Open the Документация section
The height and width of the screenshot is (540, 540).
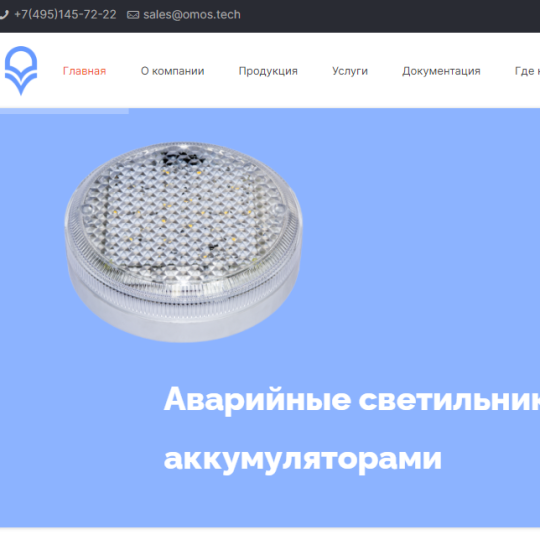click(441, 71)
